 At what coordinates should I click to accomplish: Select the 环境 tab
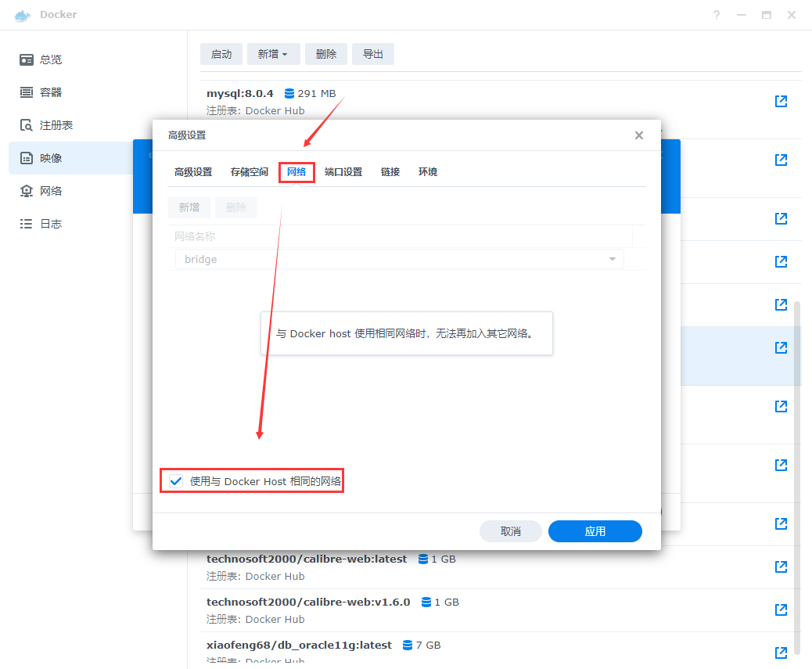pyautogui.click(x=428, y=172)
